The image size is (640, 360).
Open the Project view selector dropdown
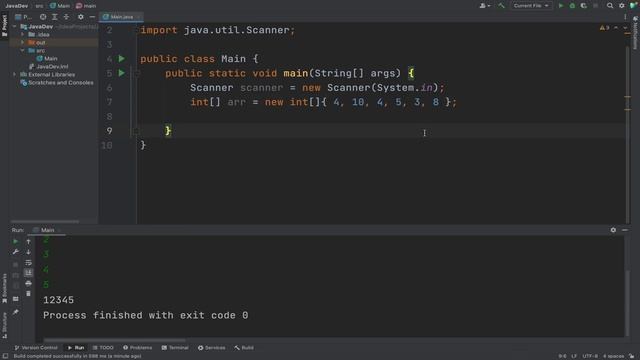23,17
